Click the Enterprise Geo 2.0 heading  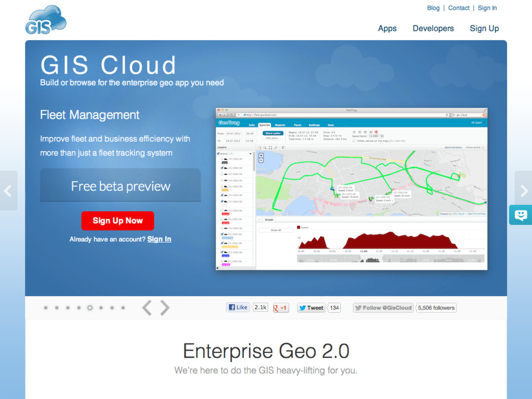pyautogui.click(x=266, y=351)
